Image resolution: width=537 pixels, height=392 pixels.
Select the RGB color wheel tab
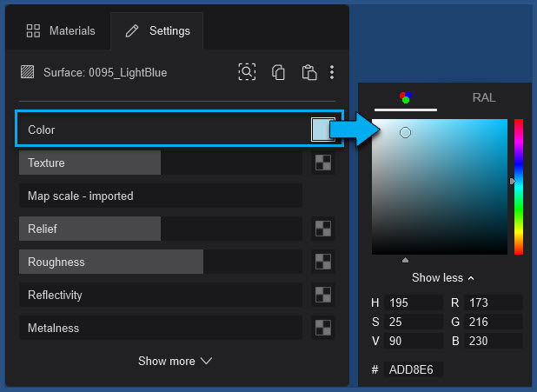tap(405, 97)
